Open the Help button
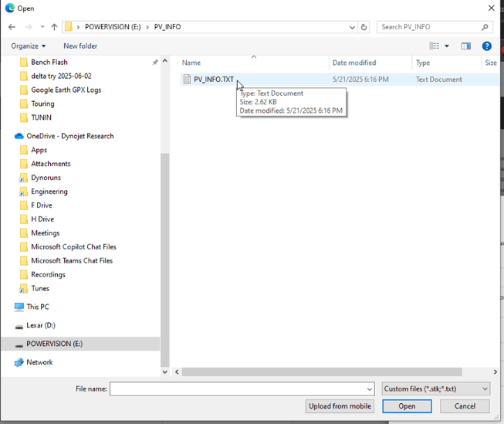Screen dimensions: 504x424 486,46
